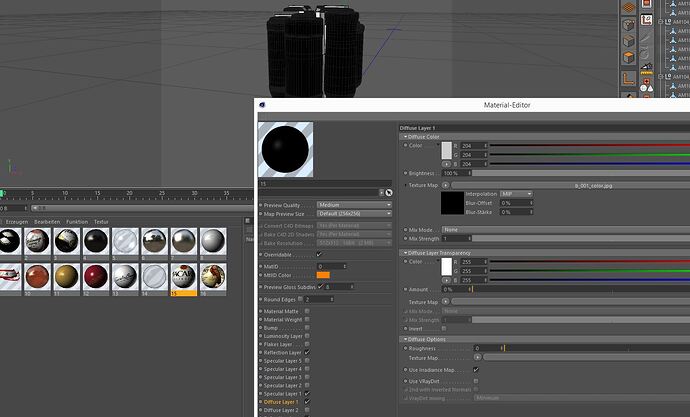Select texture mode icon with orange grid

tap(628, 7)
